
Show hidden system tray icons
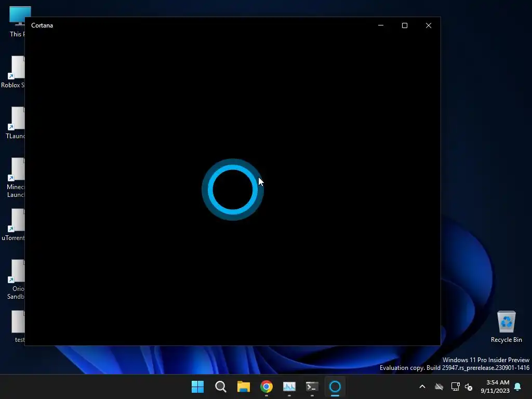[x=422, y=387]
